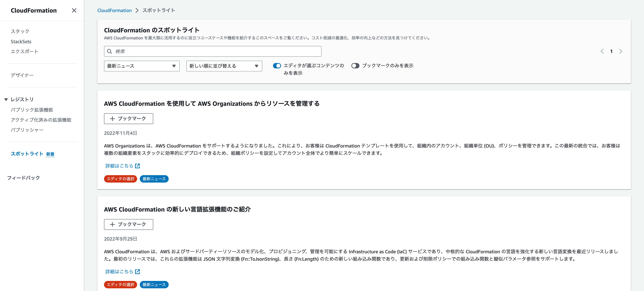Bookmark the AWS Organizations article
This screenshot has height=291, width=644.
click(129, 119)
